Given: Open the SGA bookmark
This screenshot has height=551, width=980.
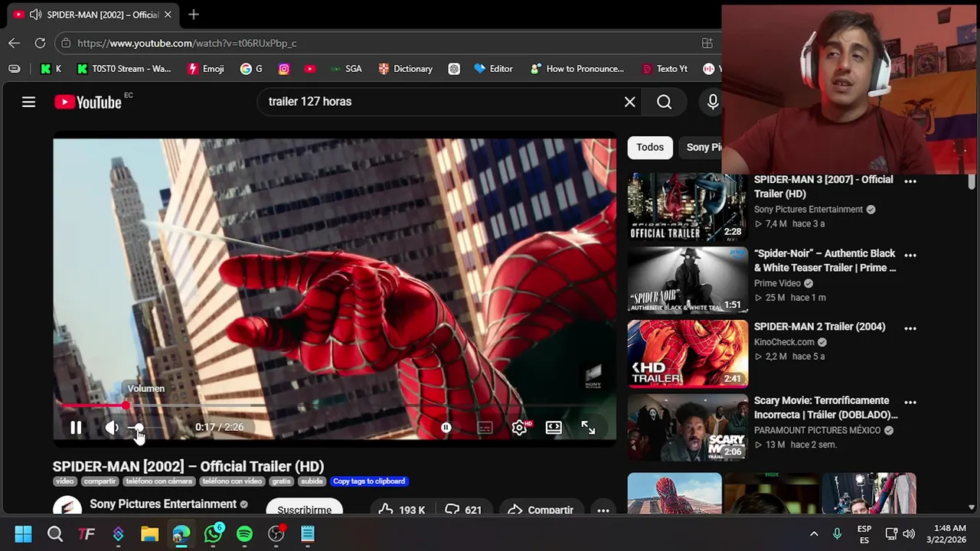Looking at the screenshot, I should (x=345, y=69).
